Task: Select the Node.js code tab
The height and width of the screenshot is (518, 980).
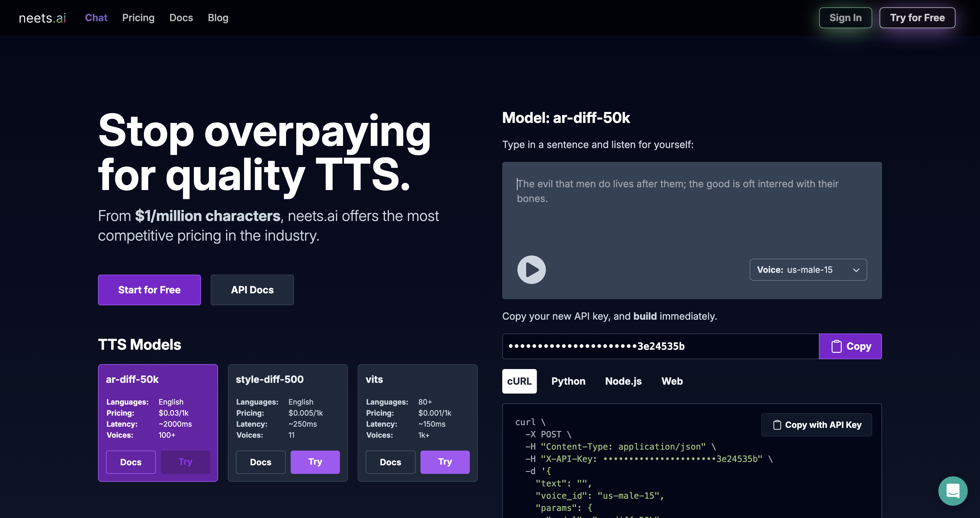Action: coord(623,381)
